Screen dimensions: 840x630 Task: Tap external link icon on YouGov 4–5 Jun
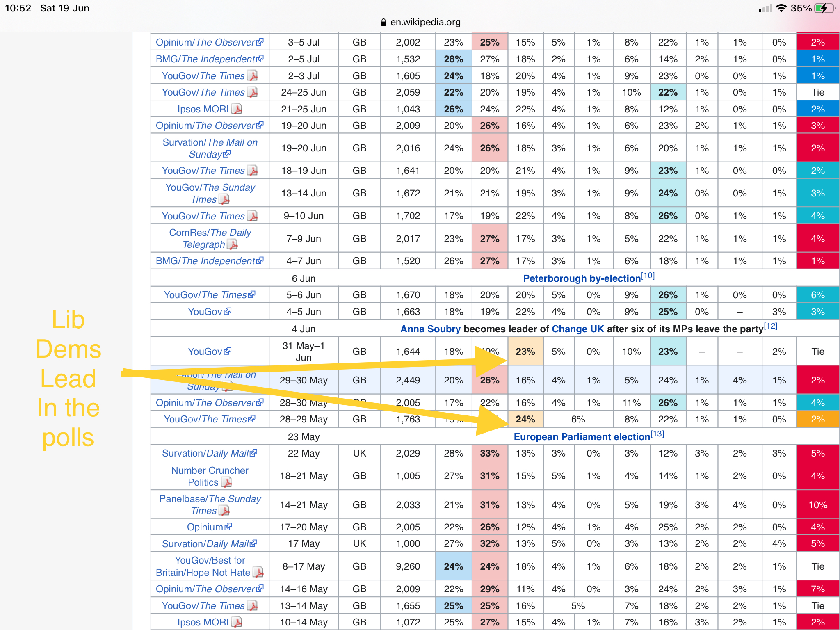[228, 311]
